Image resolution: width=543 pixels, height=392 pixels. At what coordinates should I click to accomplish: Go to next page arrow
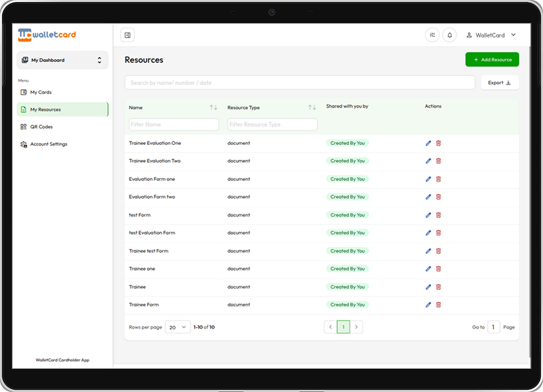(x=356, y=327)
